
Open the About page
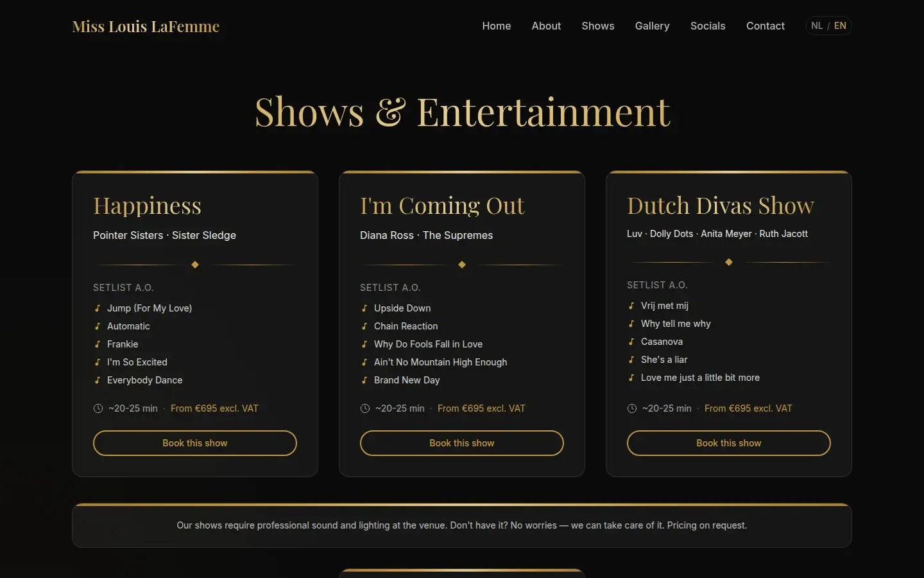click(x=546, y=26)
